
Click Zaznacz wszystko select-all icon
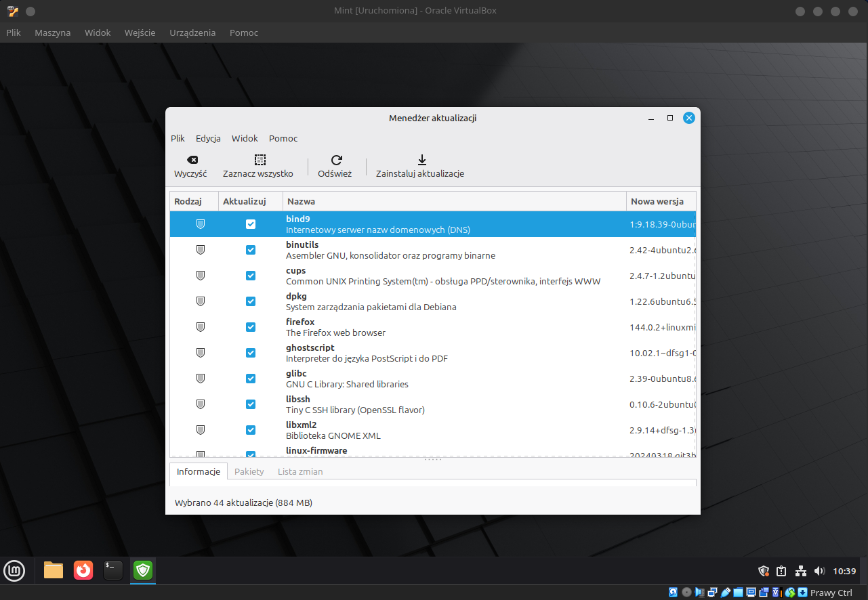click(260, 160)
